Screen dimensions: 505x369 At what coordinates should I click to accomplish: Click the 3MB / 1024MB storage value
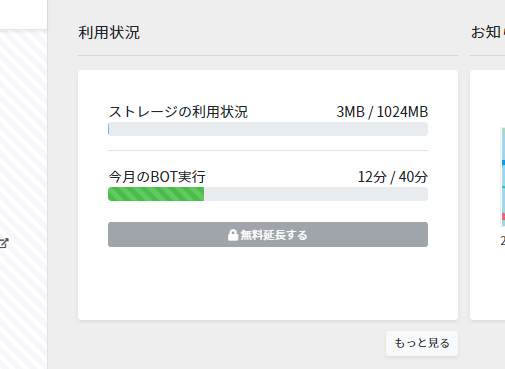coord(382,112)
